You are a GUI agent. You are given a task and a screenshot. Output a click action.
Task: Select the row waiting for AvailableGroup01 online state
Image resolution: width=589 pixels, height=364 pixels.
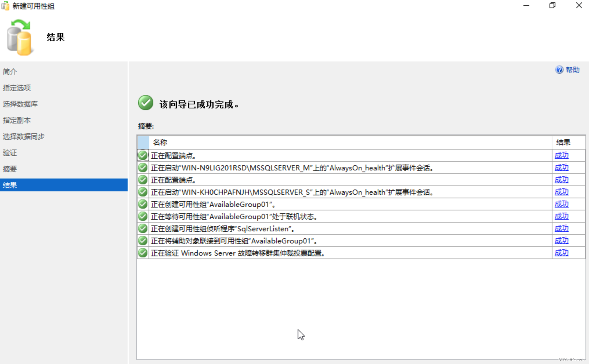[x=234, y=216]
